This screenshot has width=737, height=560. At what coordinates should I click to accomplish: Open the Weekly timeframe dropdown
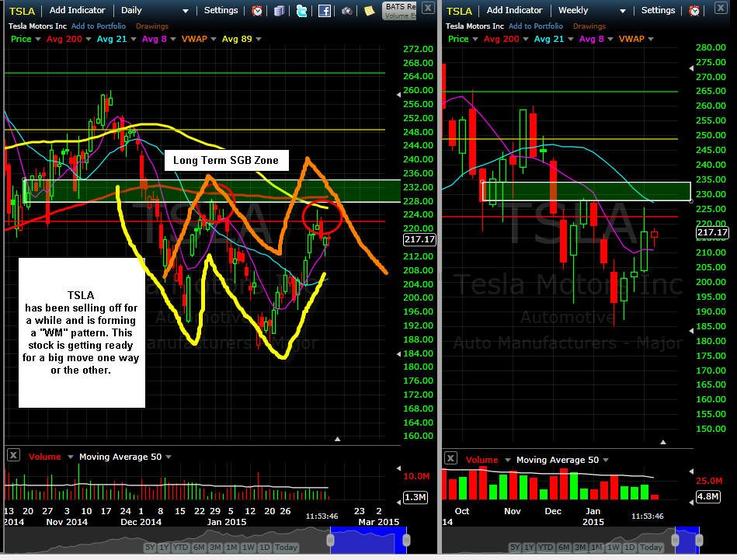tap(593, 10)
